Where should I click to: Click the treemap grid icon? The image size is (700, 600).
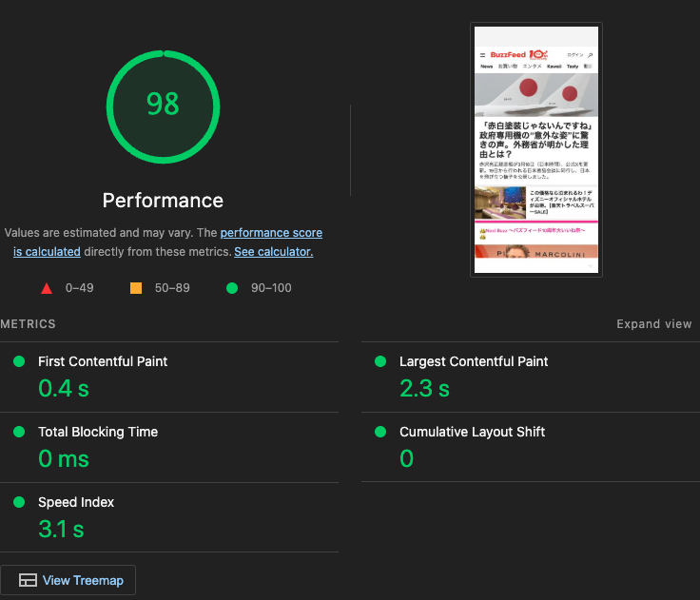[x=28, y=580]
